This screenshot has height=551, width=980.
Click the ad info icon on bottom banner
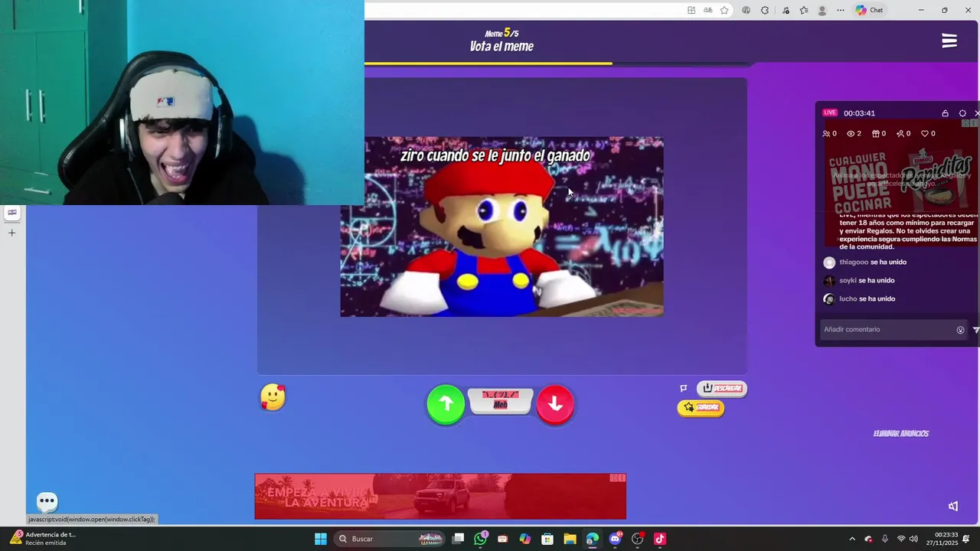614,478
